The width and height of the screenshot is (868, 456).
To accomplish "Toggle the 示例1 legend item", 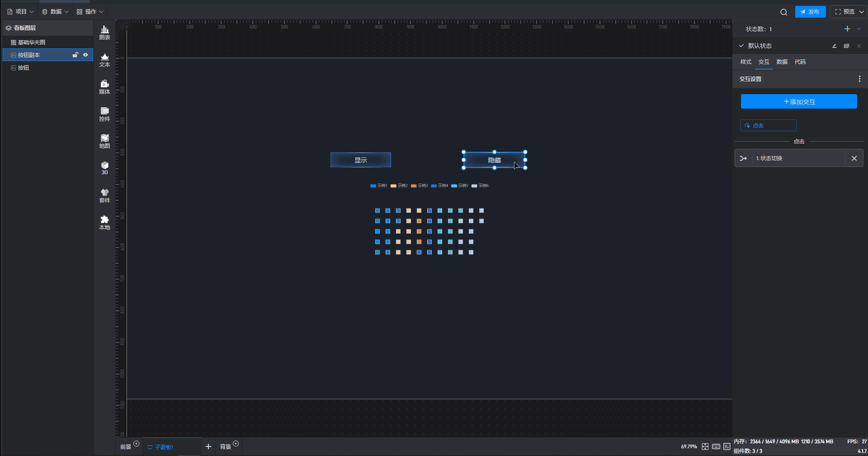I will (x=379, y=185).
